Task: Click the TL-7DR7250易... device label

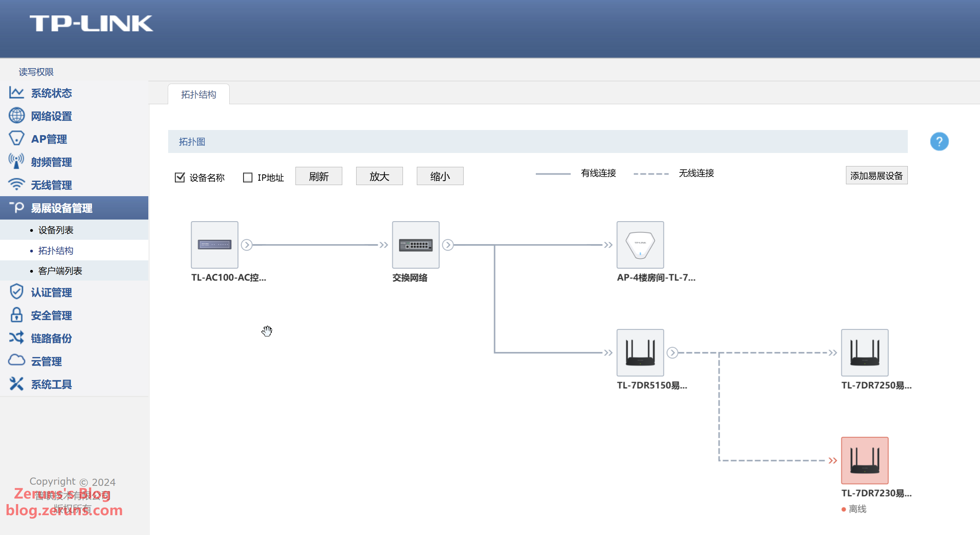Action: click(876, 385)
